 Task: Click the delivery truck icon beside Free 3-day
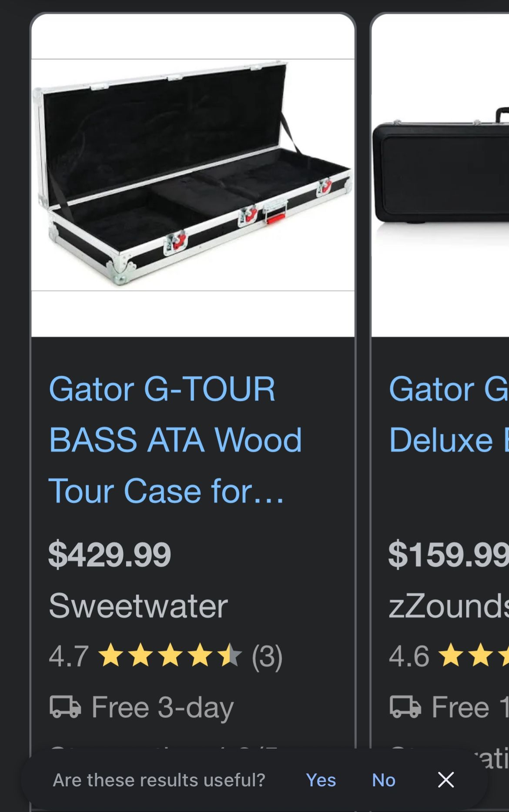pyautogui.click(x=65, y=706)
